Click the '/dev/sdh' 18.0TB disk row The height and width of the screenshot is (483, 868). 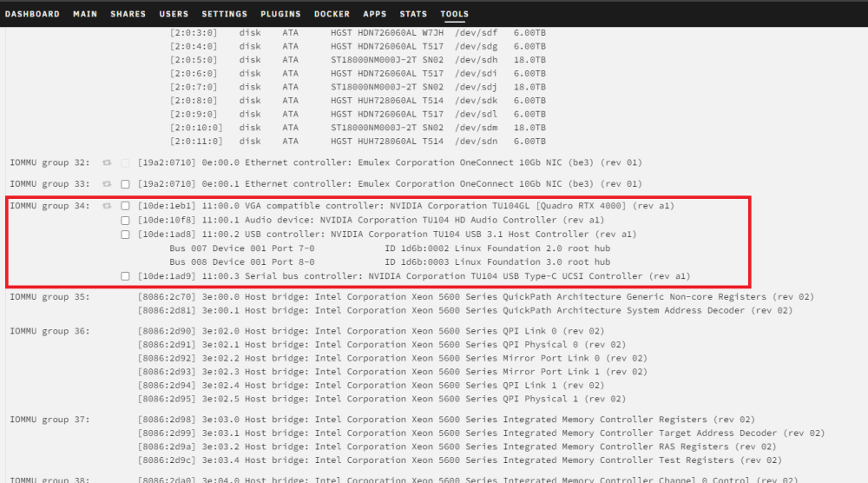(x=358, y=60)
